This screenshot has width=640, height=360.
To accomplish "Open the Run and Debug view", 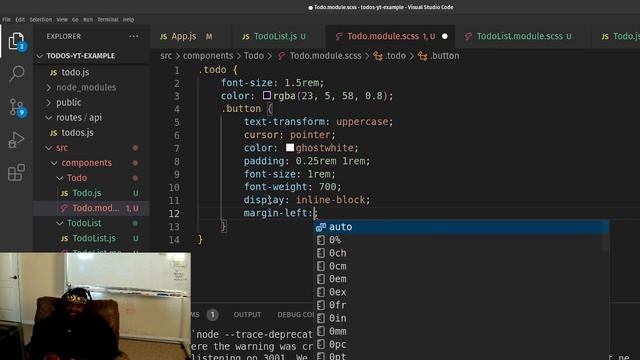I will (x=16, y=140).
